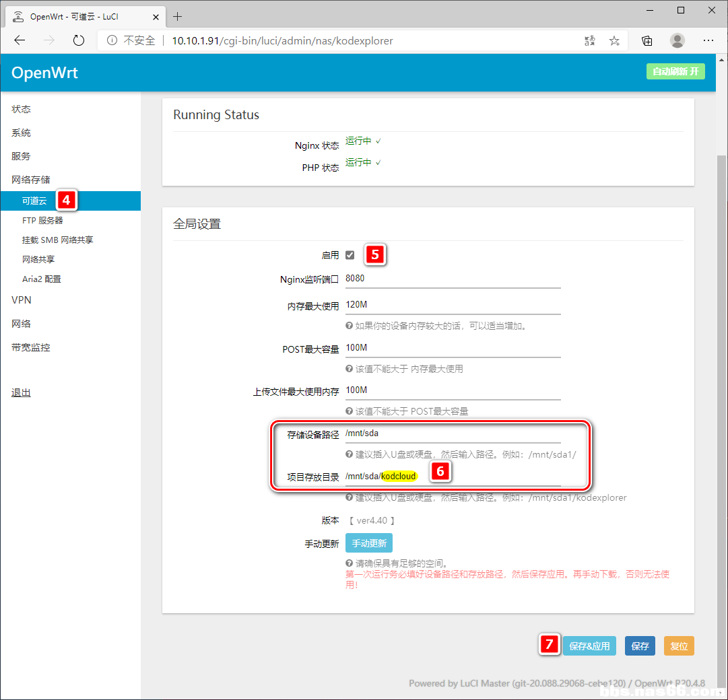Click help icon beside /mnt/sda1/kodexplorer example hint

click(x=349, y=497)
